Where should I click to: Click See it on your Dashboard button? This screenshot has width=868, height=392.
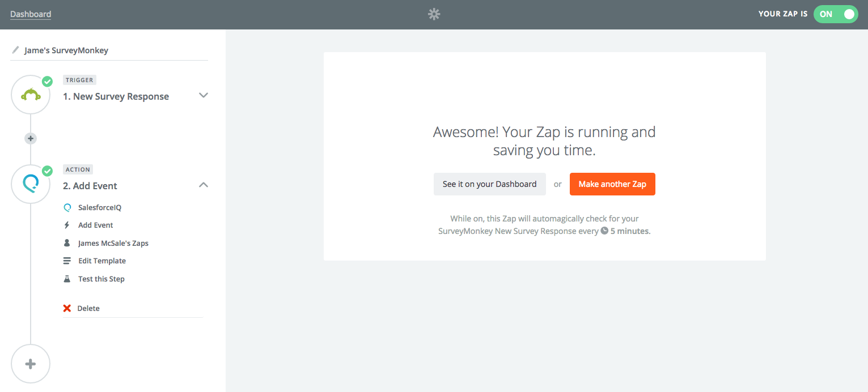coord(490,184)
